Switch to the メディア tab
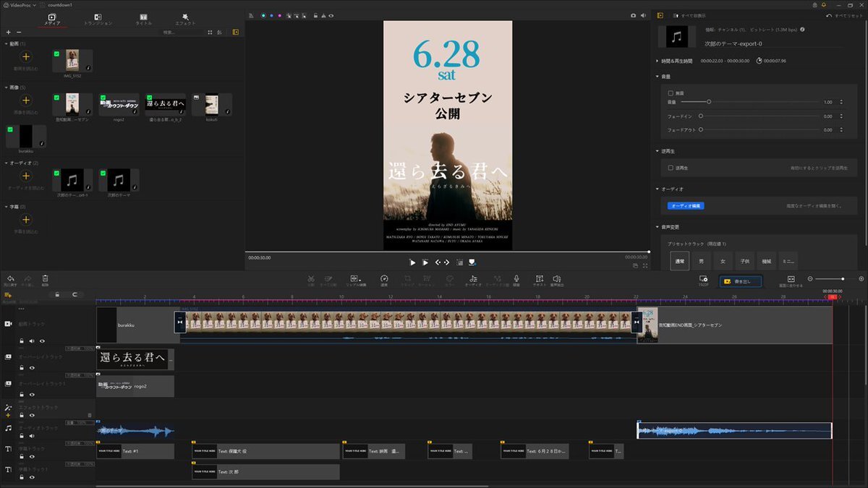 click(52, 20)
